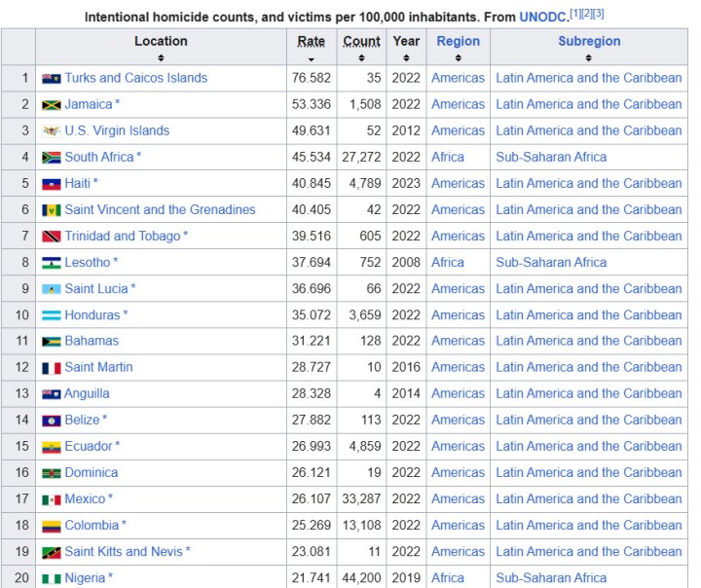Select the year 2008 in Lesotho row

pyautogui.click(x=406, y=263)
